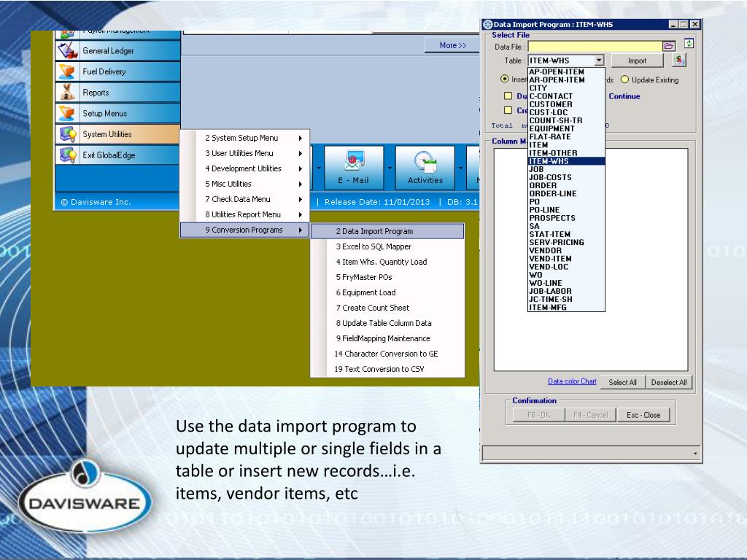The width and height of the screenshot is (747, 560).
Task: Open the Activities clock icon
Action: 425,162
